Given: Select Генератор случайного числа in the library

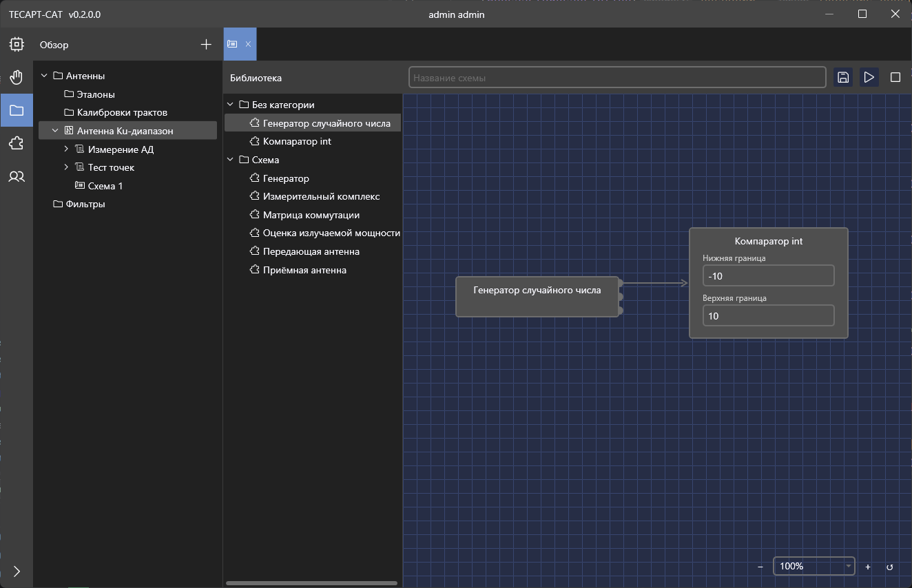Looking at the screenshot, I should click(313, 123).
